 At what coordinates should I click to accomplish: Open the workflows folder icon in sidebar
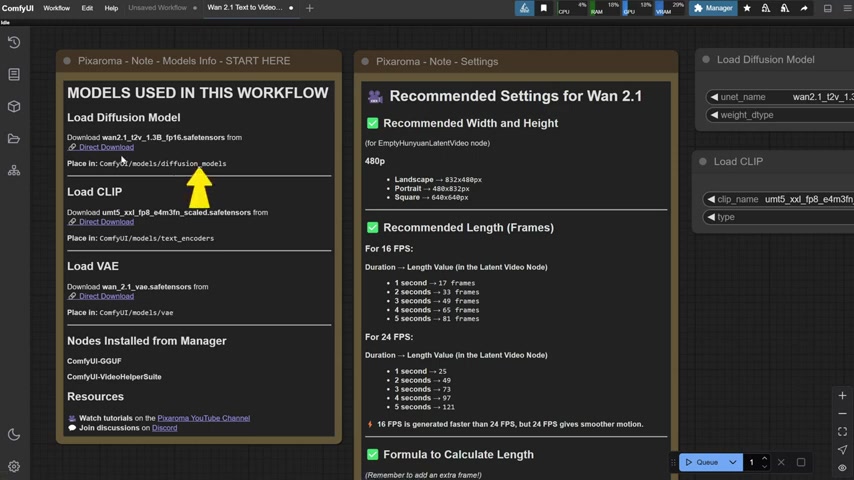tap(14, 139)
